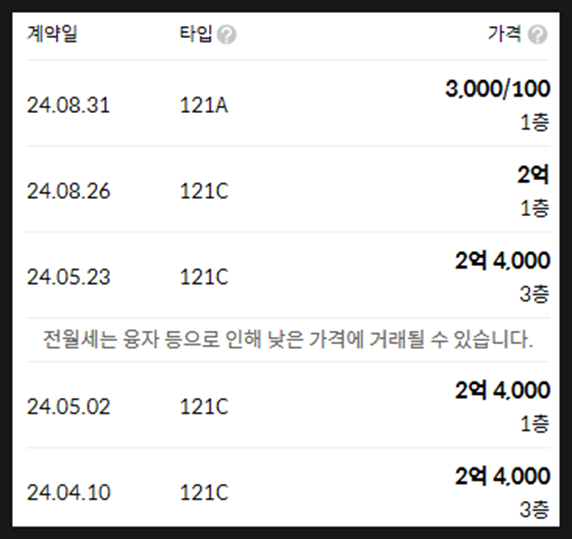Select the 24.05.23 contract date entry
Viewport: 572px width, 539px height.
click(69, 277)
